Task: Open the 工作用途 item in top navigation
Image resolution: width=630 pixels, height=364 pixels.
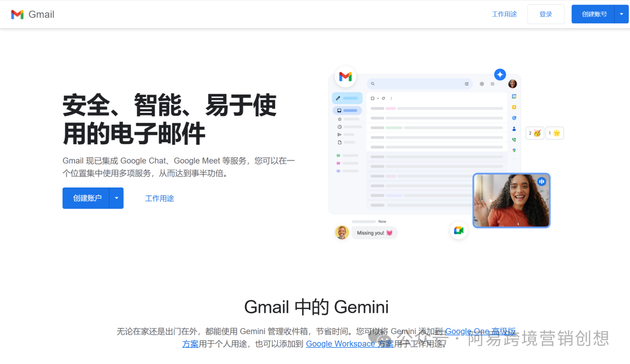Action: point(504,14)
